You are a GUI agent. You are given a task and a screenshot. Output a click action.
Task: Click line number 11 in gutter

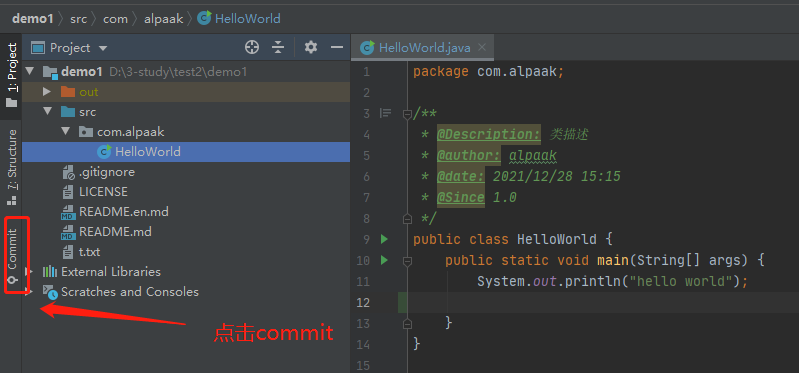point(363,281)
